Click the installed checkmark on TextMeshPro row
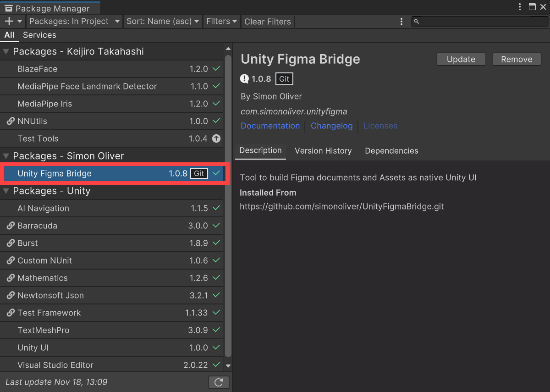 216,330
